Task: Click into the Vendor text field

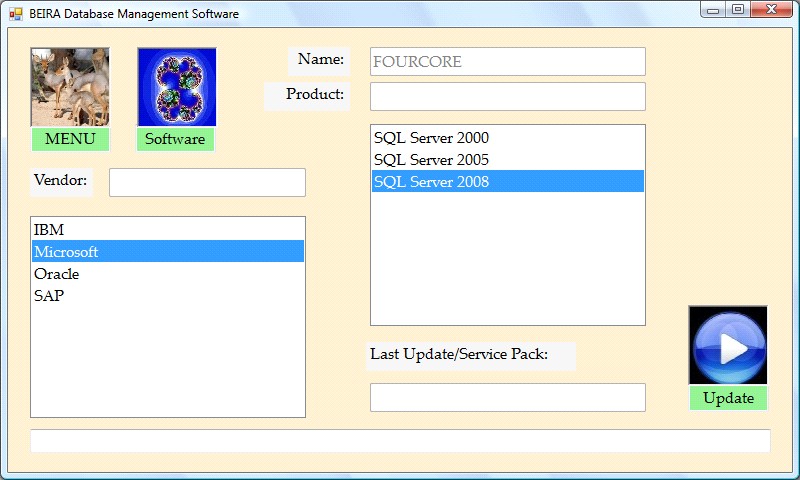Action: pos(207,183)
